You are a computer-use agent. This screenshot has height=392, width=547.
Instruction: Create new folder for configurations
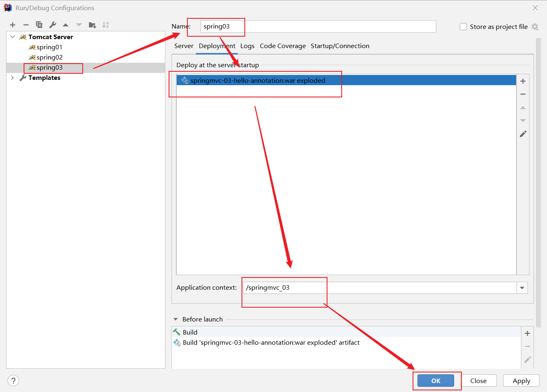coord(92,25)
